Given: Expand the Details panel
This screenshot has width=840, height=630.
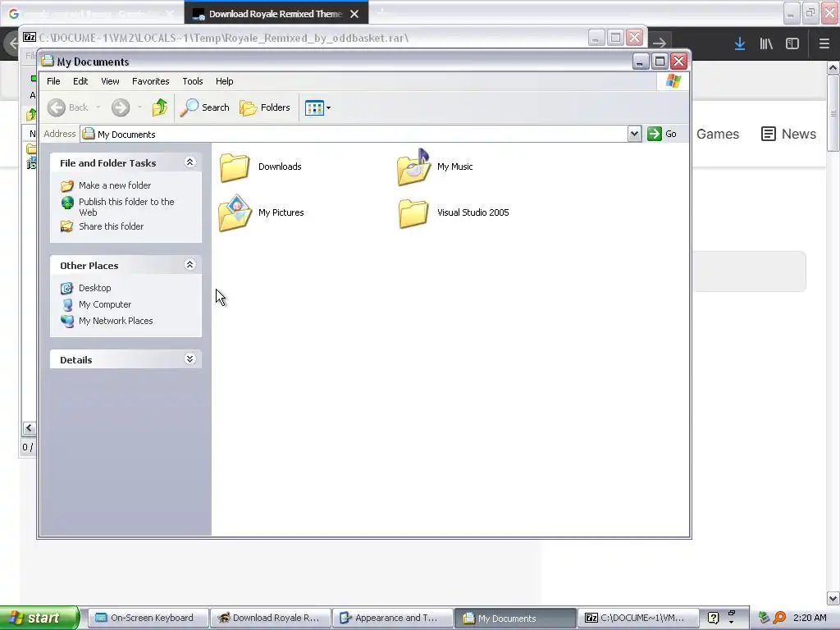Looking at the screenshot, I should tap(189, 359).
